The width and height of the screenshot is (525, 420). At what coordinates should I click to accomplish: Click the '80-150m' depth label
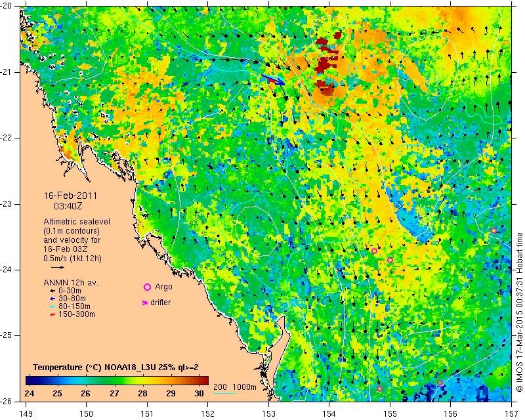click(x=74, y=306)
